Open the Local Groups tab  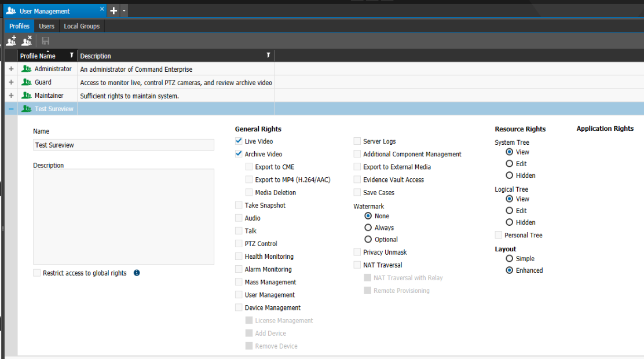81,26
